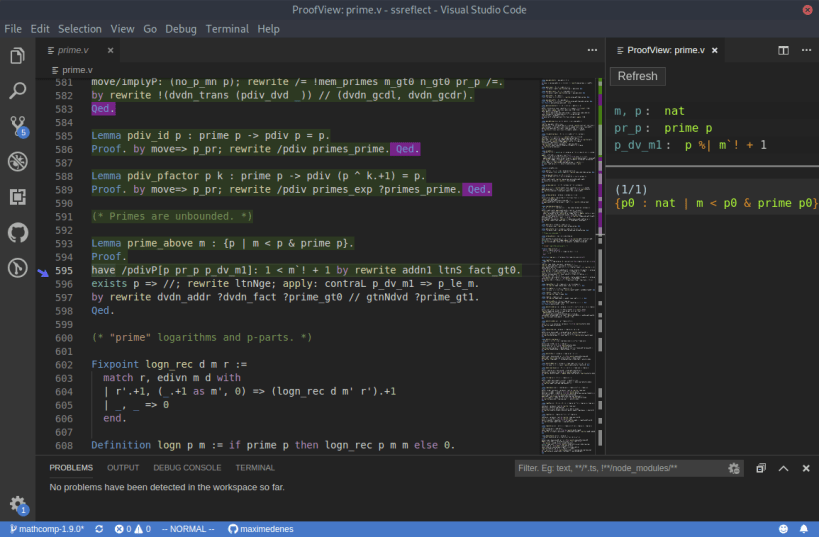Viewport: 819px width, 537px height.
Task: Open Source Control view with 5 changes
Action: (17, 126)
